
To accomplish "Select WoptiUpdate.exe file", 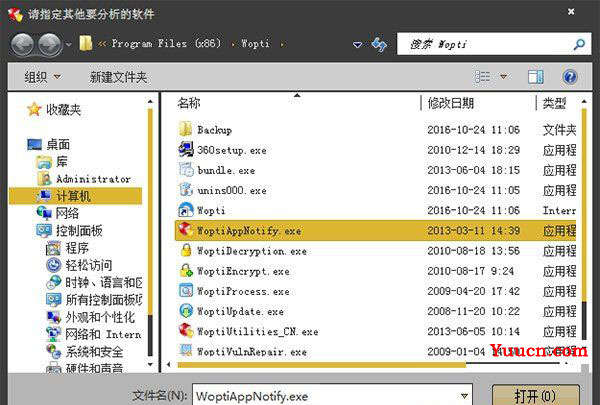I will point(240,312).
